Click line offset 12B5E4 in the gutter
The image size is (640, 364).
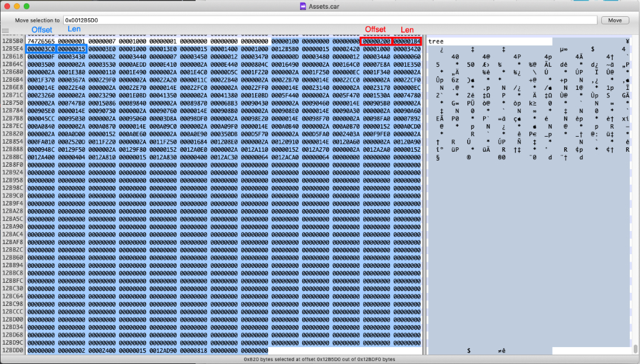pos(12,49)
